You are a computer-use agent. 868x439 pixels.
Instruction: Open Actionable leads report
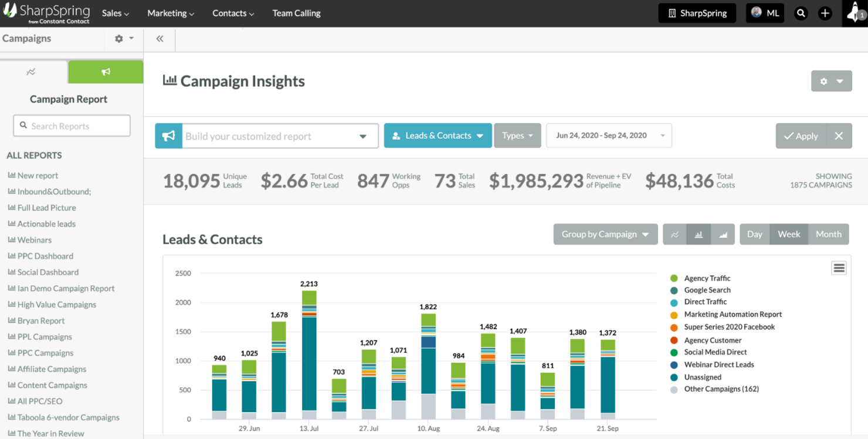click(46, 224)
